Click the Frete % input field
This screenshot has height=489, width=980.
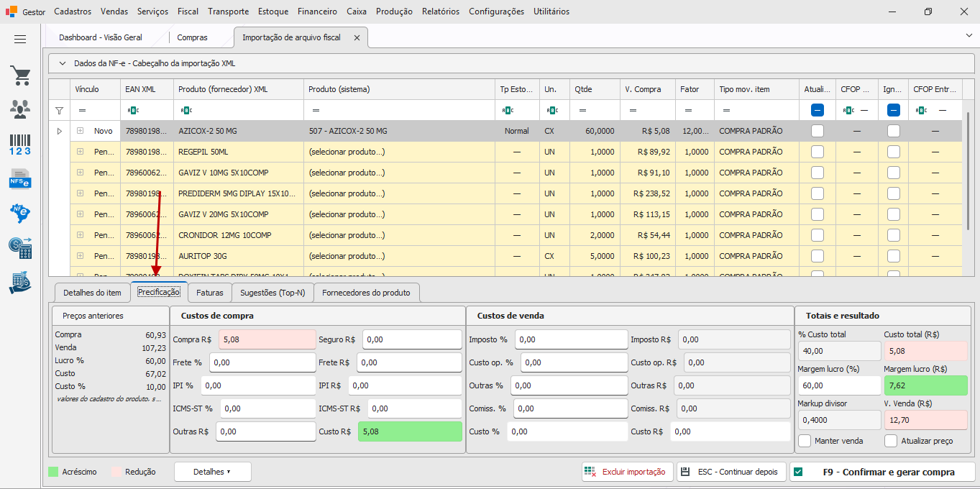click(262, 362)
